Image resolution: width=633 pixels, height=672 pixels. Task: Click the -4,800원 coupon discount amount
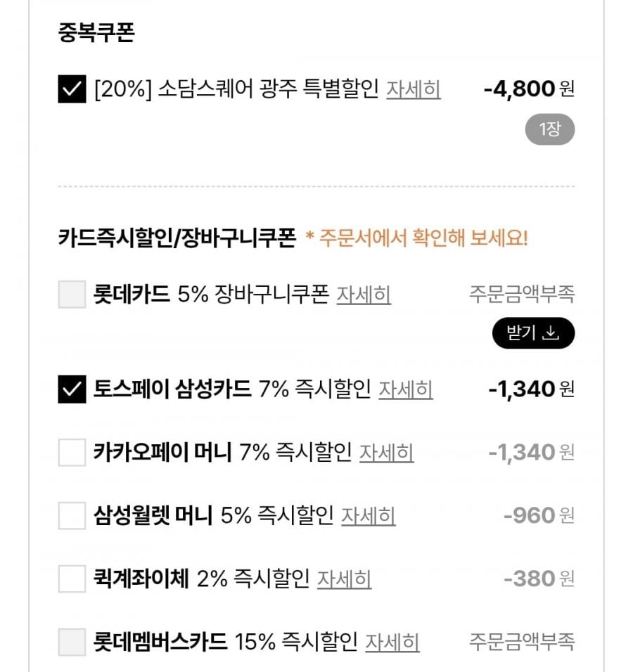pyautogui.click(x=528, y=89)
